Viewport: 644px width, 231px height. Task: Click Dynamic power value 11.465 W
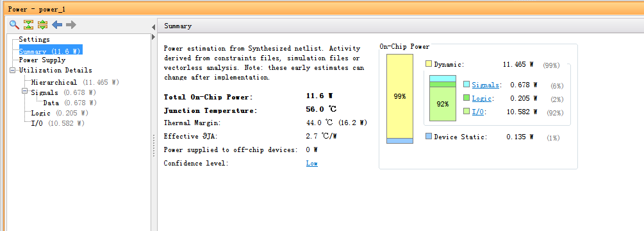[518, 65]
